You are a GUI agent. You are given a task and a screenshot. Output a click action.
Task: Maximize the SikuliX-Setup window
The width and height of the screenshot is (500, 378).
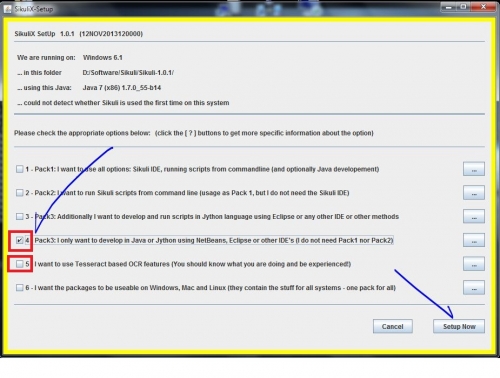463,7
